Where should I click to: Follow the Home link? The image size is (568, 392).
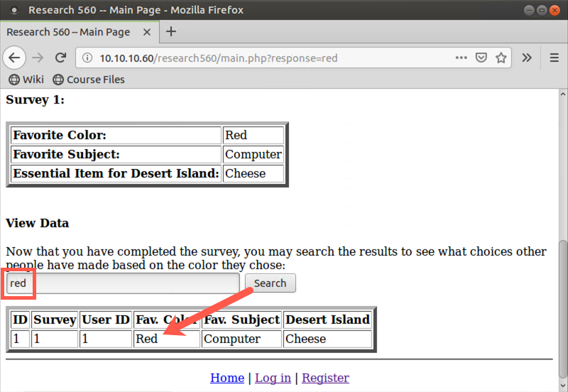[x=227, y=378]
